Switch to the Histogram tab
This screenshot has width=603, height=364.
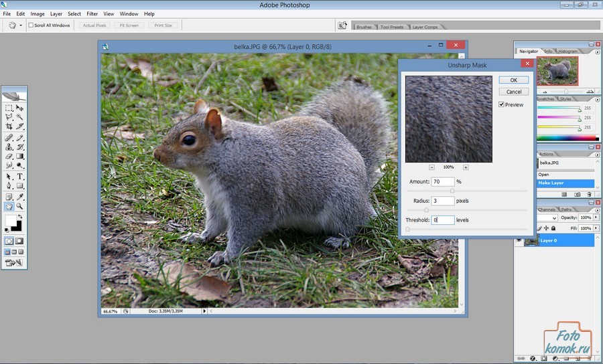tap(567, 51)
